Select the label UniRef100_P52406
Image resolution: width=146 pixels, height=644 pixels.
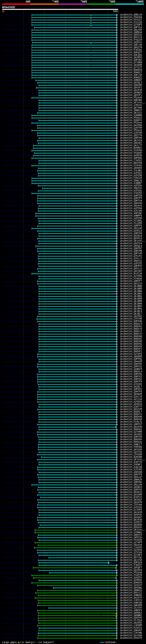tap(131, 572)
